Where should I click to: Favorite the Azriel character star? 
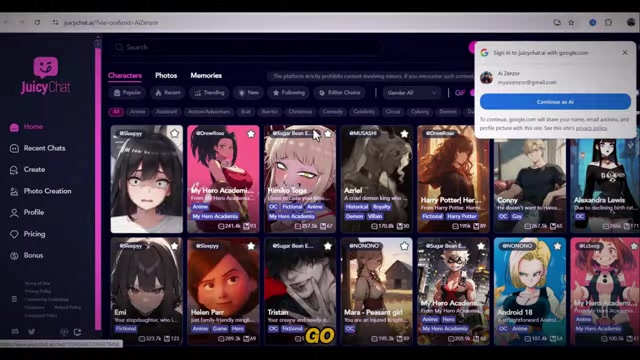click(404, 133)
